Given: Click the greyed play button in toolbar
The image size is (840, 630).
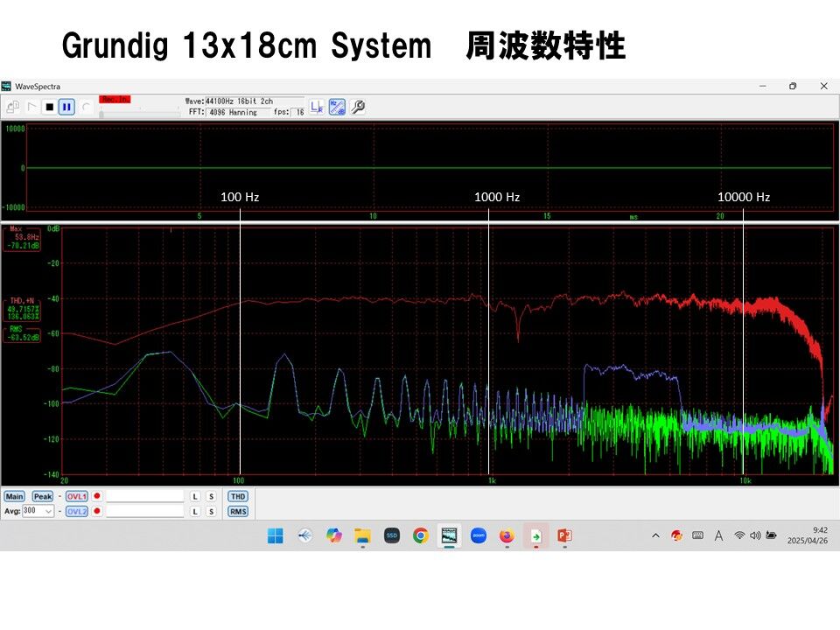Looking at the screenshot, I should [31, 107].
